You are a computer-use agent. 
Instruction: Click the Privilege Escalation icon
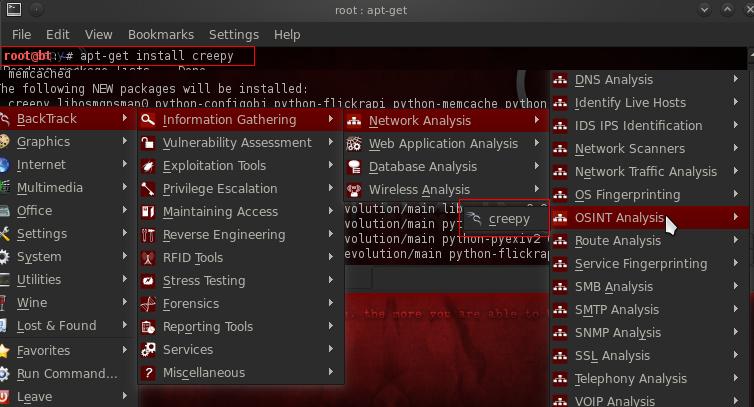coord(149,189)
